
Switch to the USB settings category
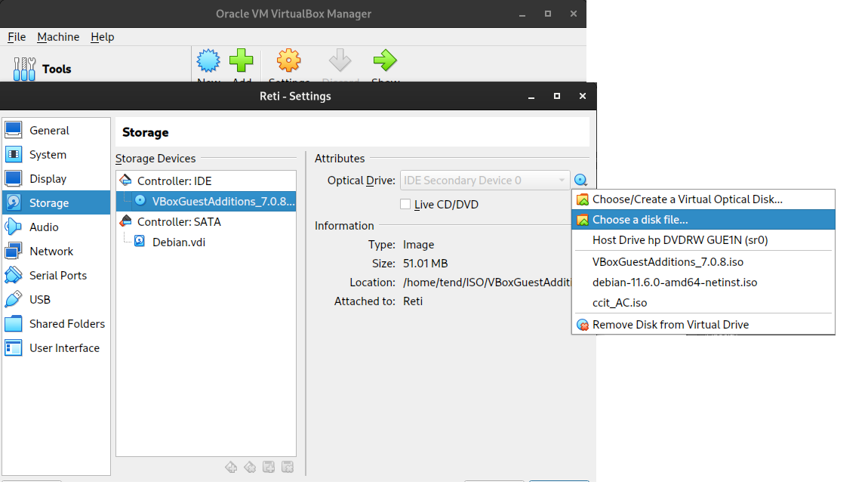click(56, 300)
